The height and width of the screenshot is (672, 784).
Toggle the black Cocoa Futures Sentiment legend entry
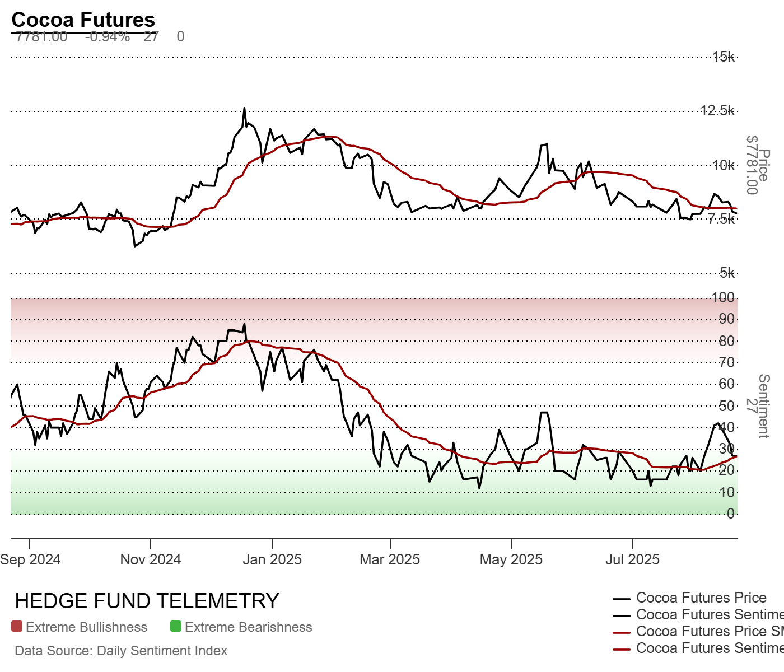709,615
